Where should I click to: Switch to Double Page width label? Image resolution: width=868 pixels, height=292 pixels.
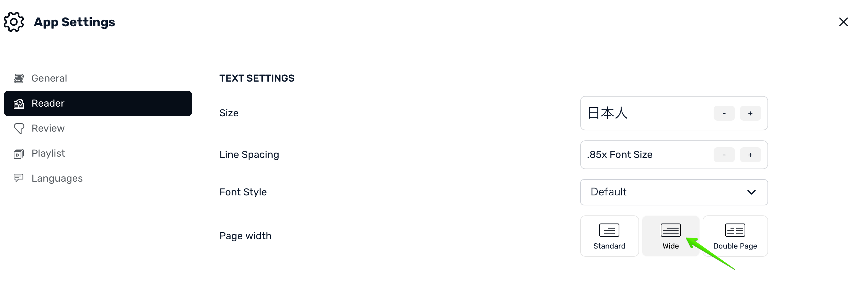(x=735, y=246)
